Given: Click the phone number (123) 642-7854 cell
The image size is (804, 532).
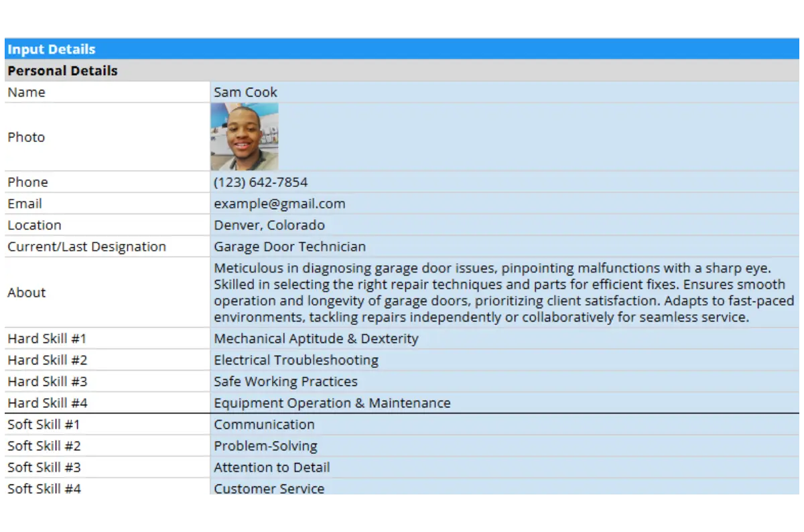Looking at the screenshot, I should (x=261, y=182).
